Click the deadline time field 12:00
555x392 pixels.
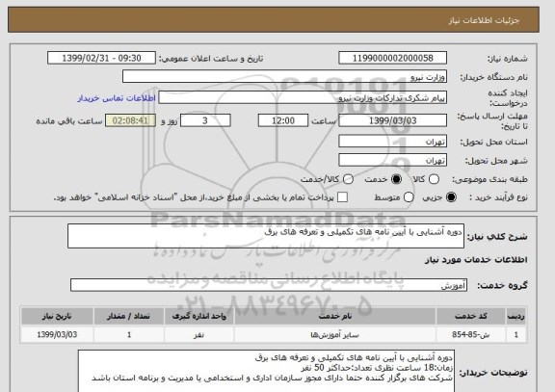point(283,120)
